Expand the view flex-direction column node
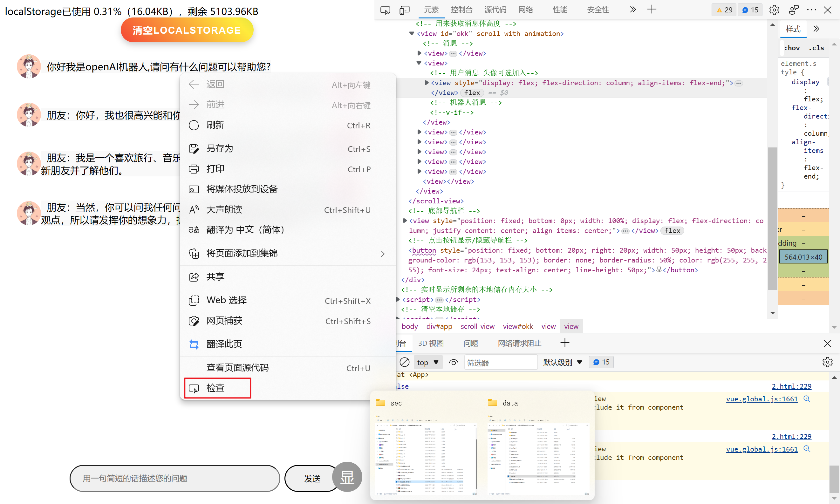Screen dimensions: 840x504 (427, 83)
